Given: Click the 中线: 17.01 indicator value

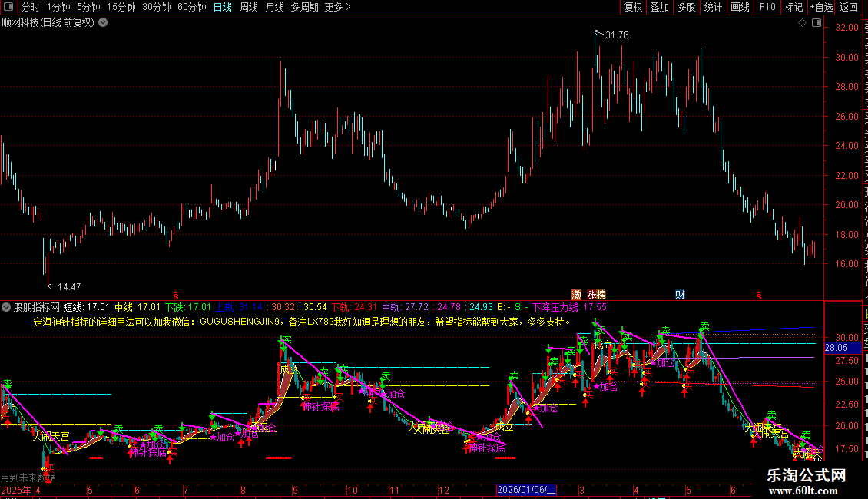Looking at the screenshot, I should tap(137, 307).
